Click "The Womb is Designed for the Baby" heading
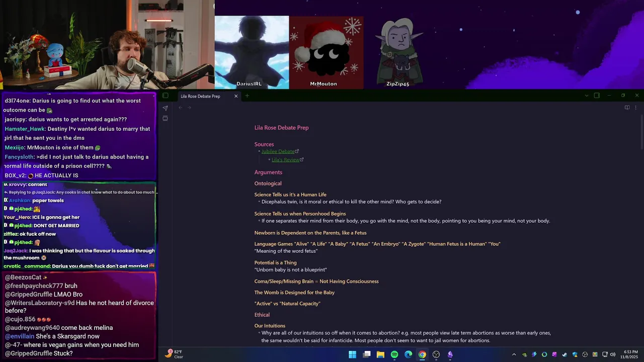 click(x=294, y=293)
